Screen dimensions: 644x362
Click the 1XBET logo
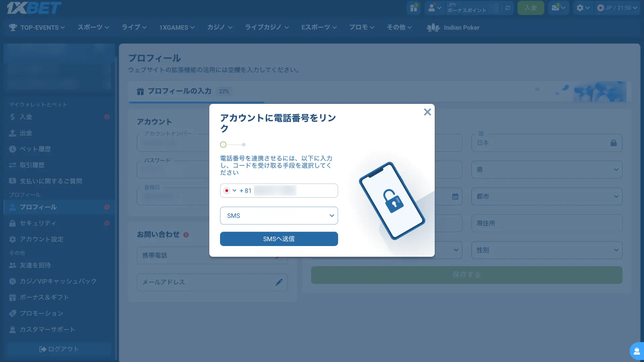tap(34, 8)
